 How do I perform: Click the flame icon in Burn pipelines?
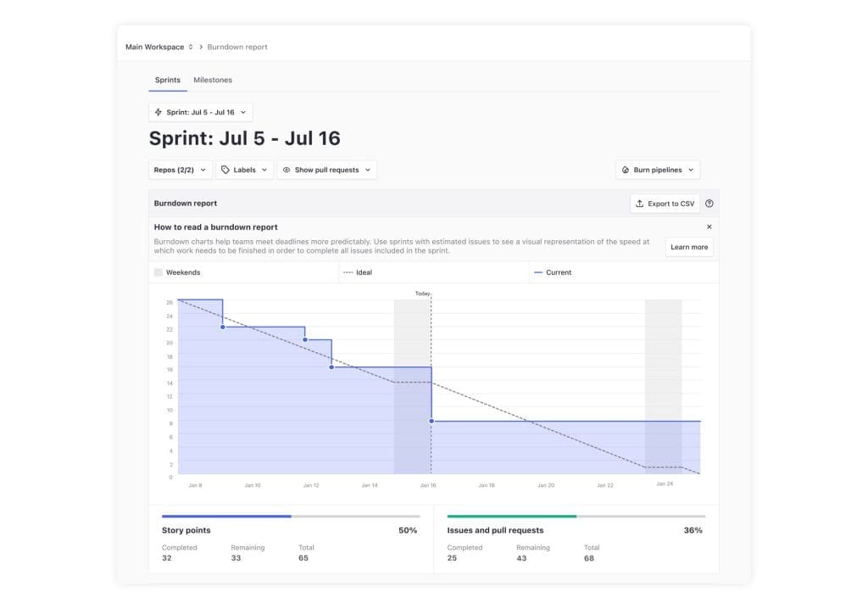click(x=626, y=171)
